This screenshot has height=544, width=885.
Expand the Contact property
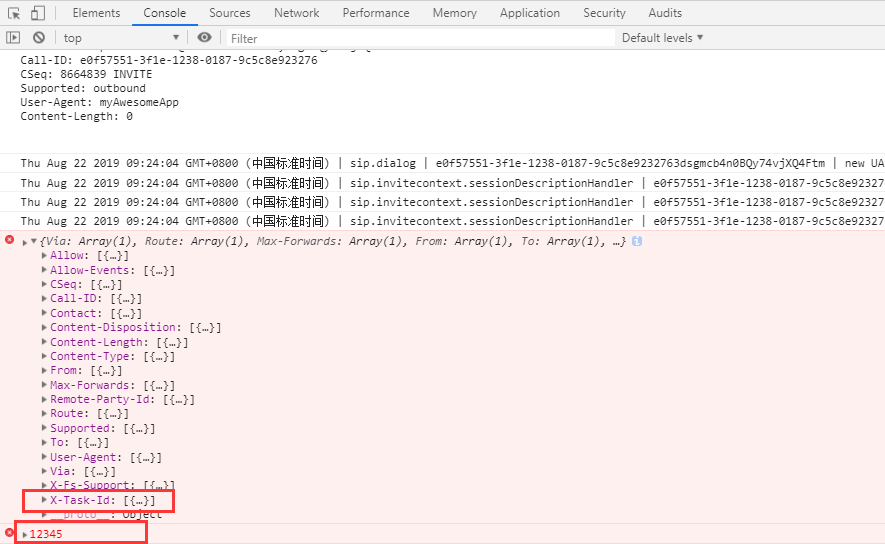44,313
